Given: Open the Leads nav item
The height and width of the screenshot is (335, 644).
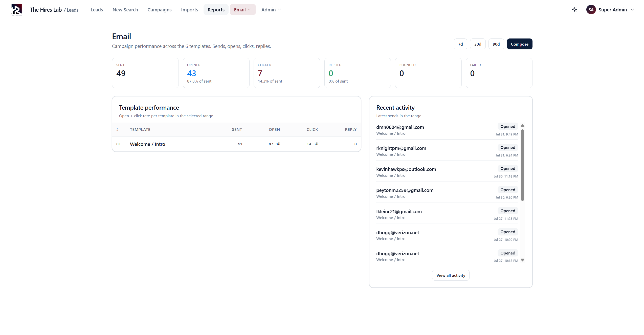Looking at the screenshot, I should tap(97, 10).
